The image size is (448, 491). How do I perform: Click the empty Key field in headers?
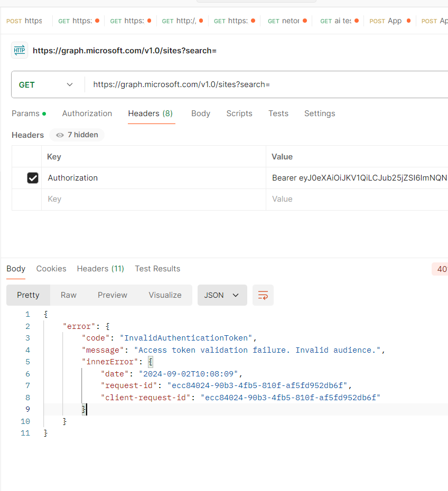[x=154, y=199]
